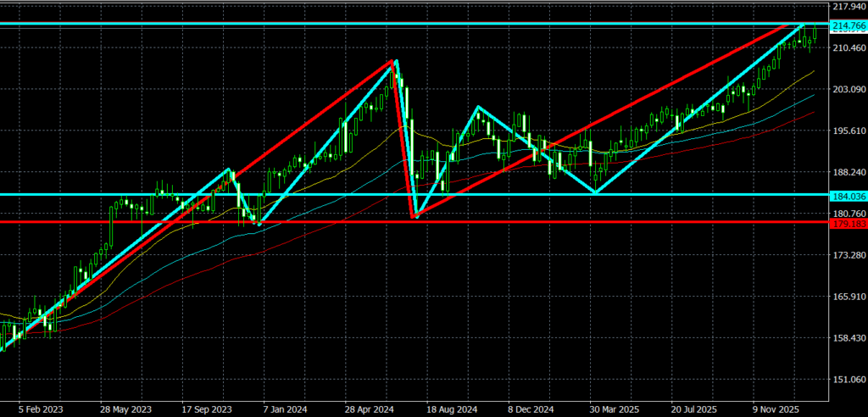868x417 pixels.
Task: Click the 203.090 price scale value
Action: click(848, 90)
